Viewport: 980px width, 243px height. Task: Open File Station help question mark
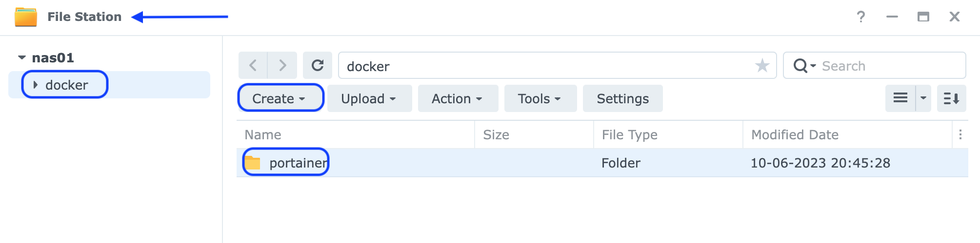tap(861, 17)
